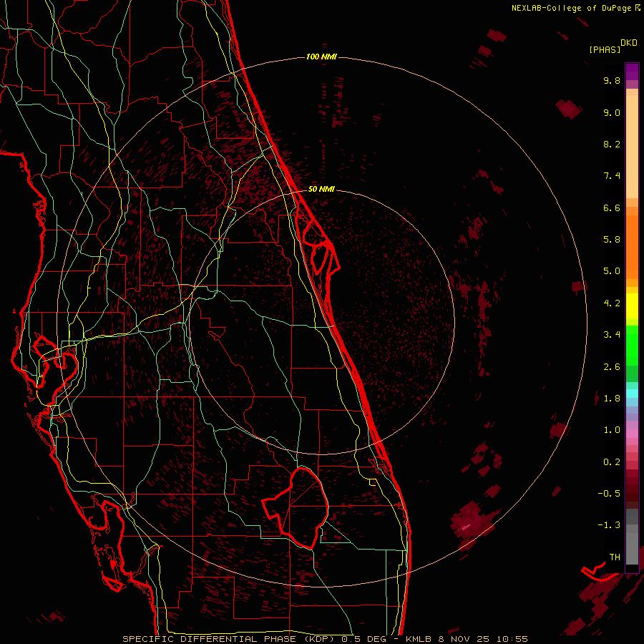Select the -1.3 scale value

click(609, 525)
